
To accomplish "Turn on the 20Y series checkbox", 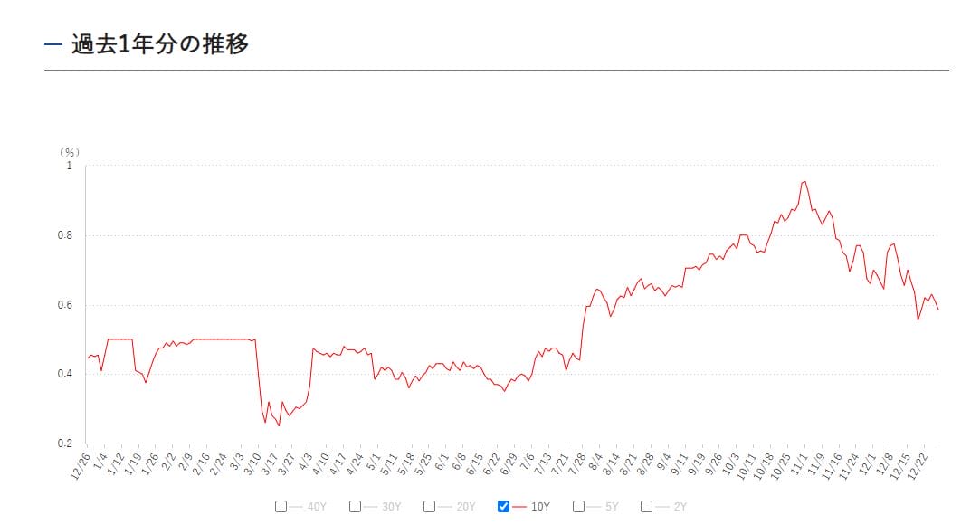I will [x=430, y=506].
